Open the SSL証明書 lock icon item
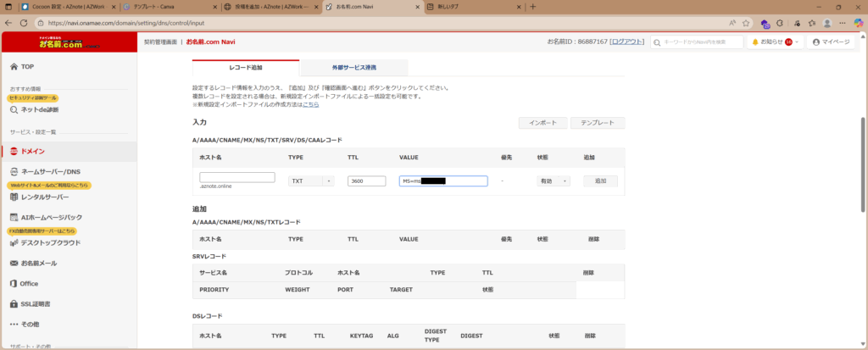 (14, 303)
